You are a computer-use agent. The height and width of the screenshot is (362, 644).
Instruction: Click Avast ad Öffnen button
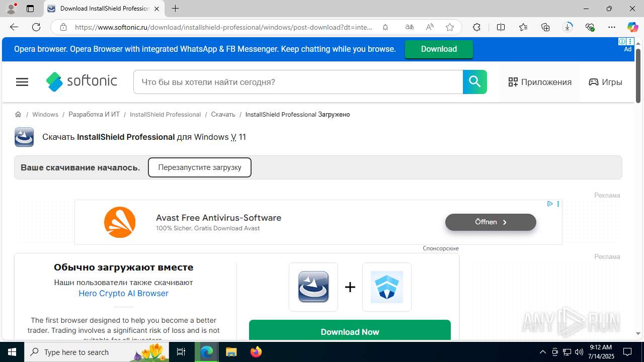point(491,222)
